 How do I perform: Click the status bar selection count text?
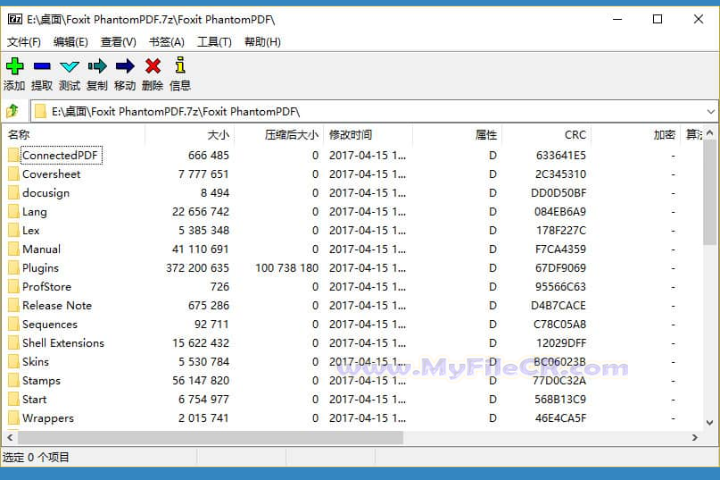click(x=36, y=457)
